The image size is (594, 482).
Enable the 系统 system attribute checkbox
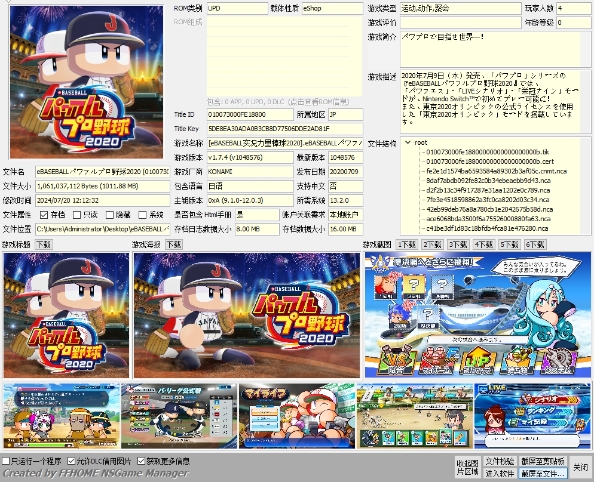coord(142,215)
